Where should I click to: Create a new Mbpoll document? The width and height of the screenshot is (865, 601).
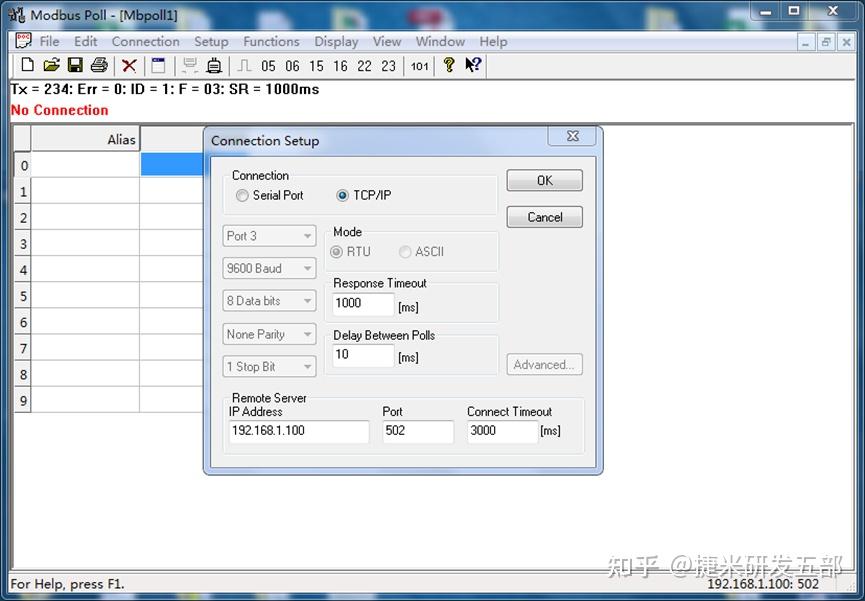coord(27,65)
